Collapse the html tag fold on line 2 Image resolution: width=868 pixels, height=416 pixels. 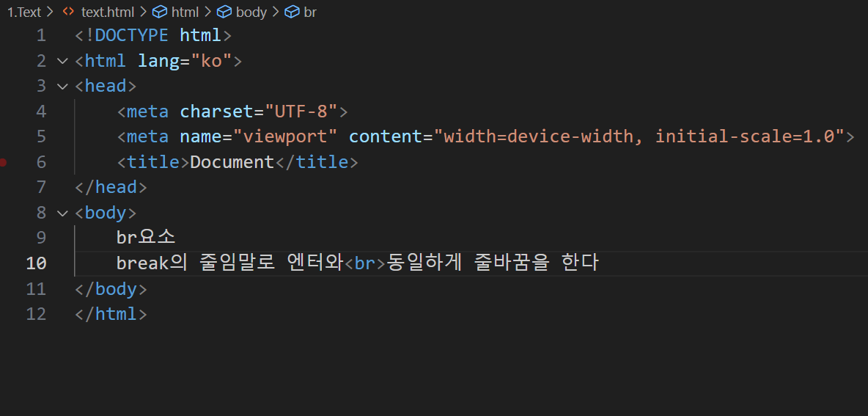[x=62, y=61]
